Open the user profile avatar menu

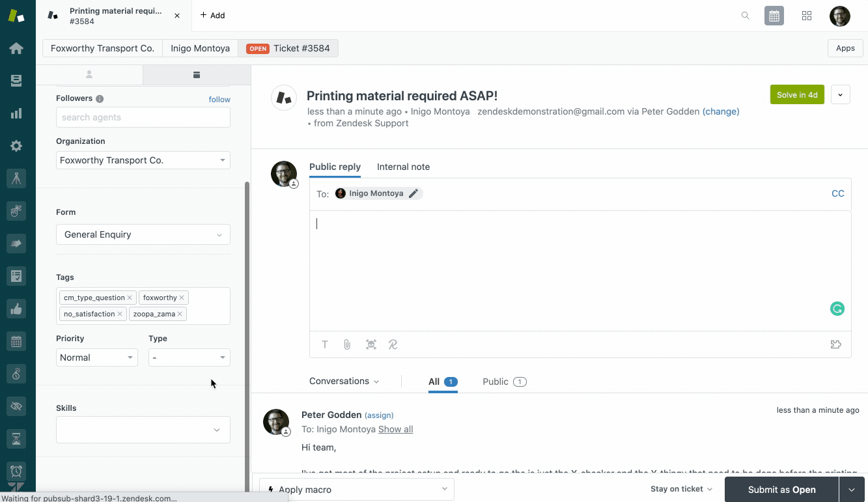840,16
